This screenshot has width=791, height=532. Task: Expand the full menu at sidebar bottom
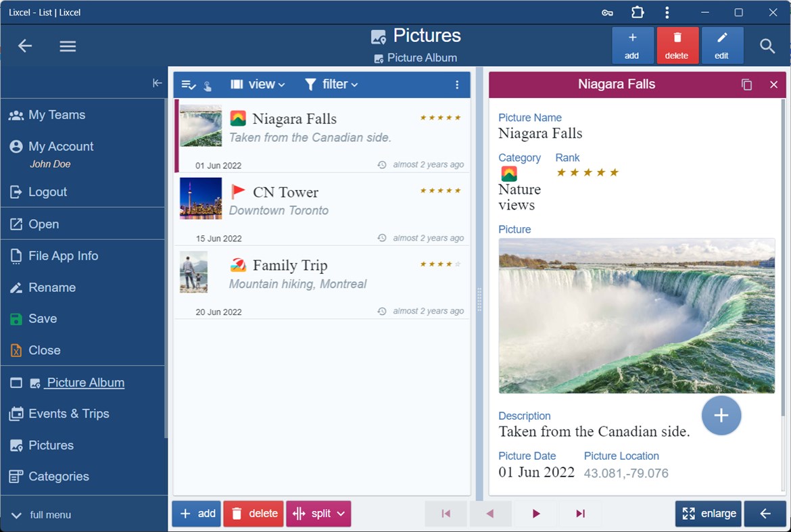click(x=47, y=514)
